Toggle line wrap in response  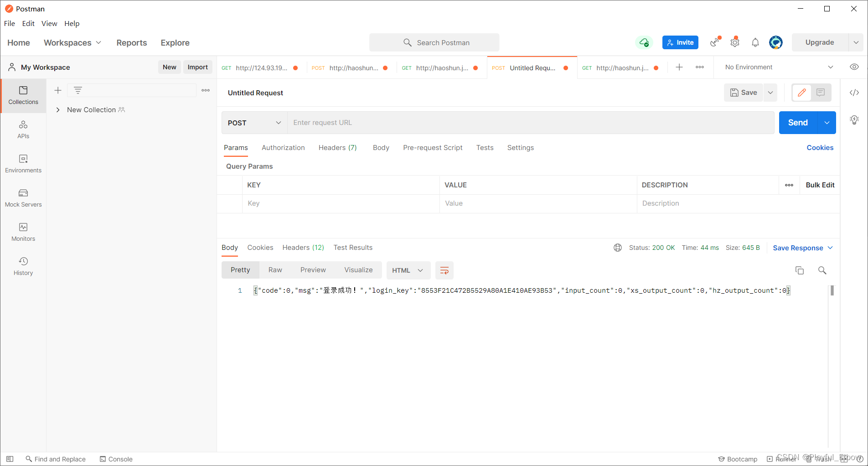(x=444, y=270)
